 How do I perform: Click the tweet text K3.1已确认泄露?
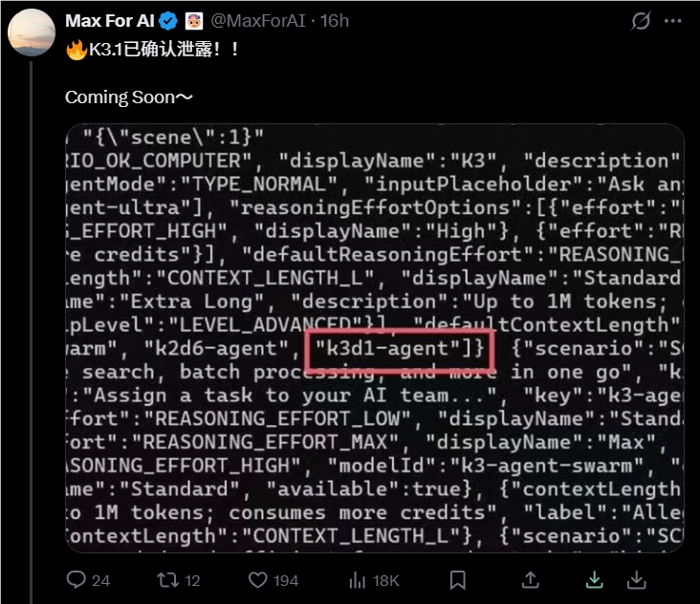153,49
